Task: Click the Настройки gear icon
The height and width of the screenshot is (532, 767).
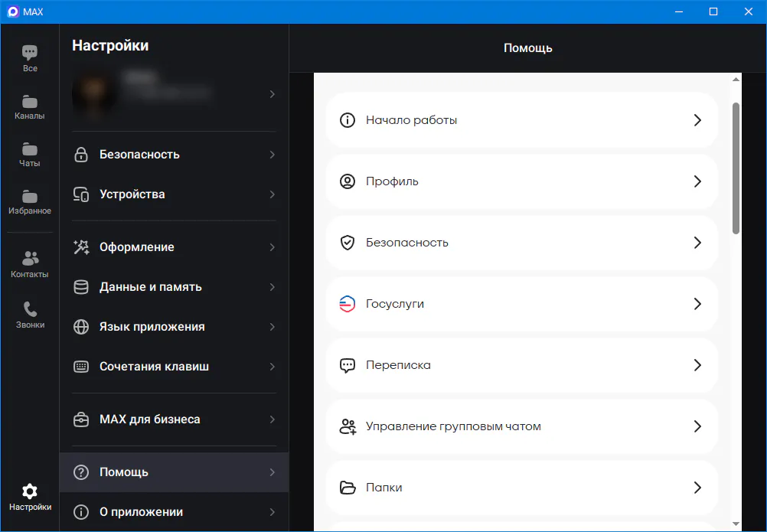Action: [30, 491]
